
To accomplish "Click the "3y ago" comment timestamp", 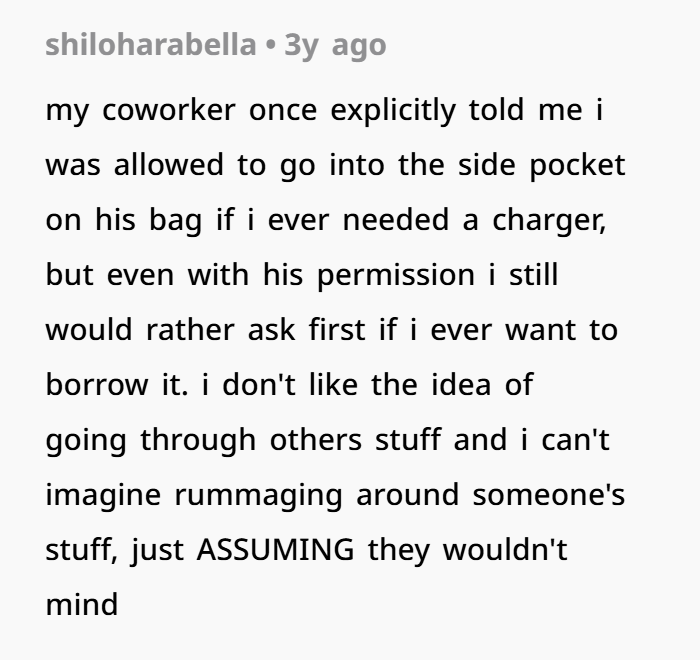I will pyautogui.click(x=335, y=46).
